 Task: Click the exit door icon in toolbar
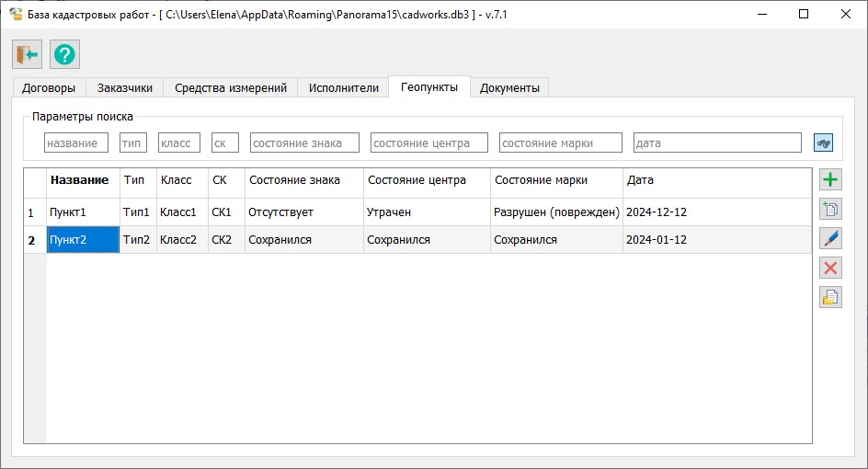point(27,54)
